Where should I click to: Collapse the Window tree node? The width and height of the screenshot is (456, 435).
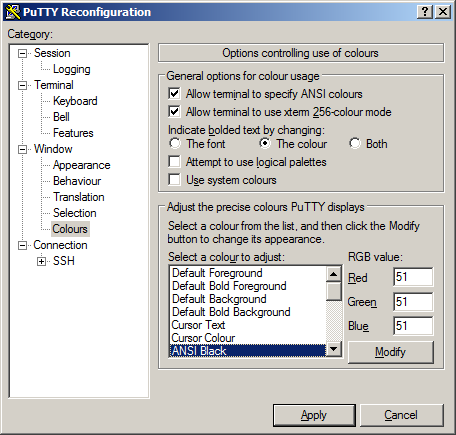click(22, 149)
